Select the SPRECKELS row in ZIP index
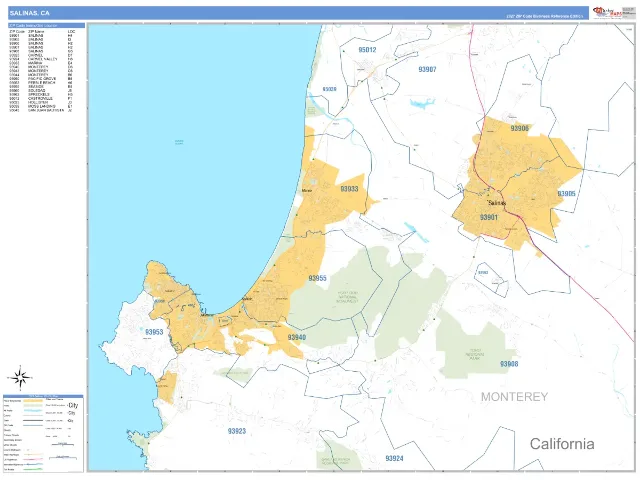Screen dimensions: 640x480 tap(41, 95)
